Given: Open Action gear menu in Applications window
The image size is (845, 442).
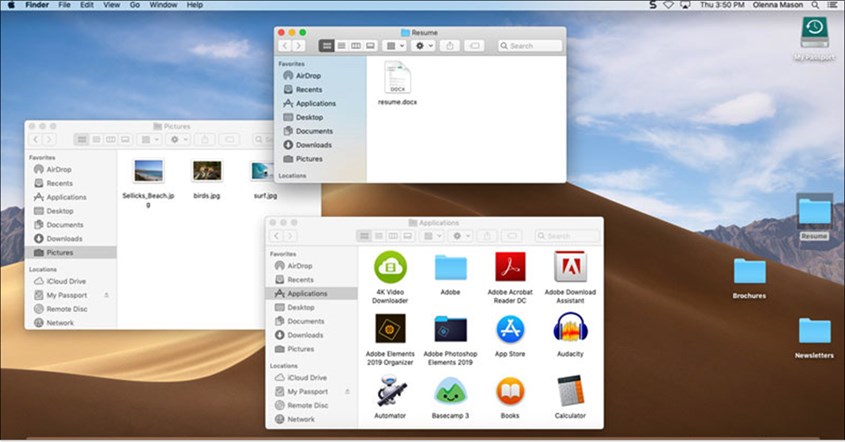Looking at the screenshot, I should point(462,236).
